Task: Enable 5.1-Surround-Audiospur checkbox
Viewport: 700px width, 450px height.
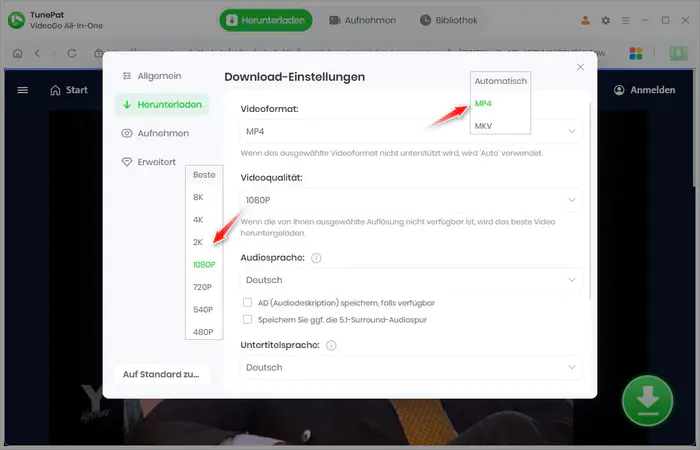Action: point(247,320)
